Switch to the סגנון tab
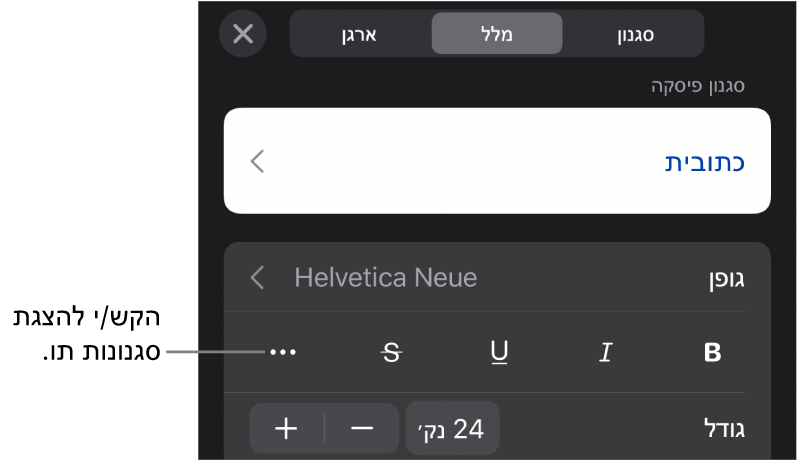This screenshot has height=460, width=798. 634,34
